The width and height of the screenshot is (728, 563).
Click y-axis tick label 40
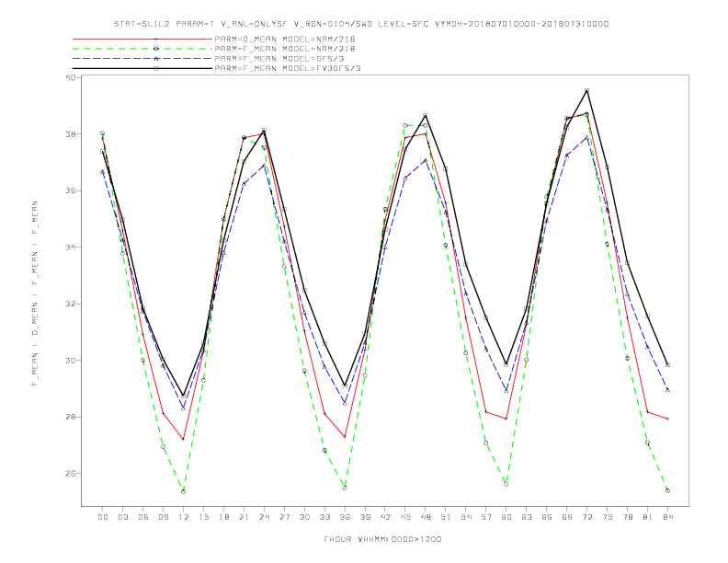(71, 77)
